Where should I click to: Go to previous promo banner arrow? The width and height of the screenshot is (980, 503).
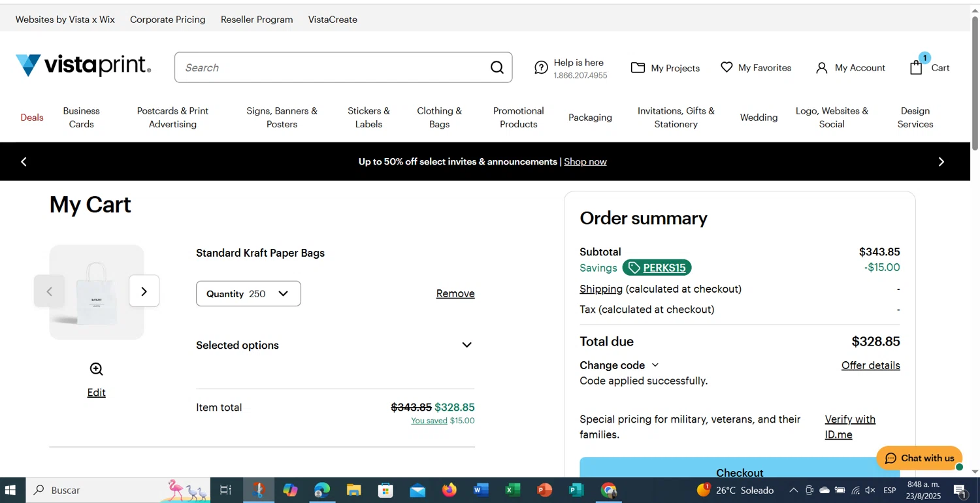pyautogui.click(x=24, y=161)
